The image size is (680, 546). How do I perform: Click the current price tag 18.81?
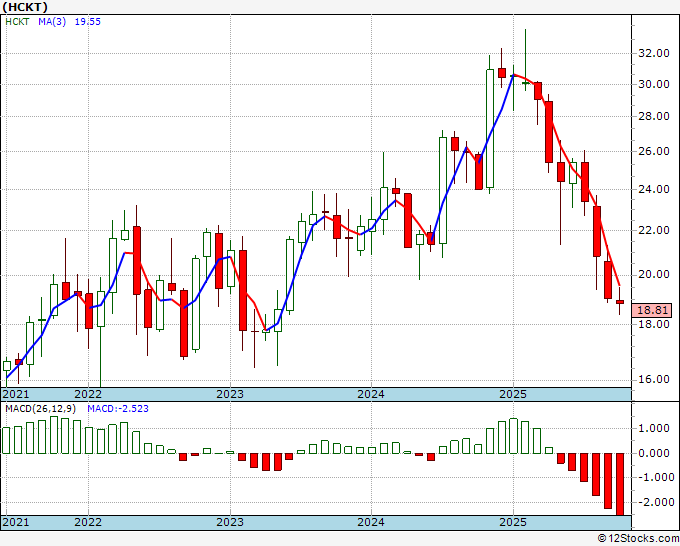coord(652,310)
